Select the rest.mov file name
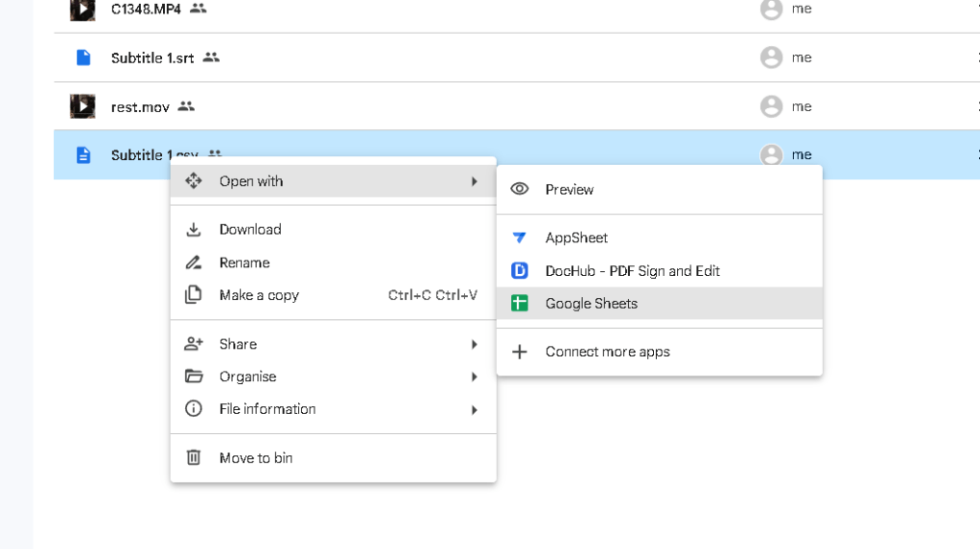Image resolution: width=980 pixels, height=549 pixels. click(x=140, y=107)
